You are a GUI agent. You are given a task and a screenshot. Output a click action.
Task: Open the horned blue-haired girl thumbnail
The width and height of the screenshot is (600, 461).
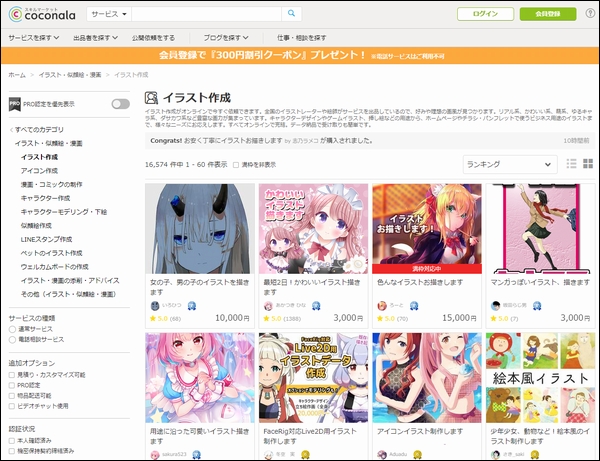[200, 228]
